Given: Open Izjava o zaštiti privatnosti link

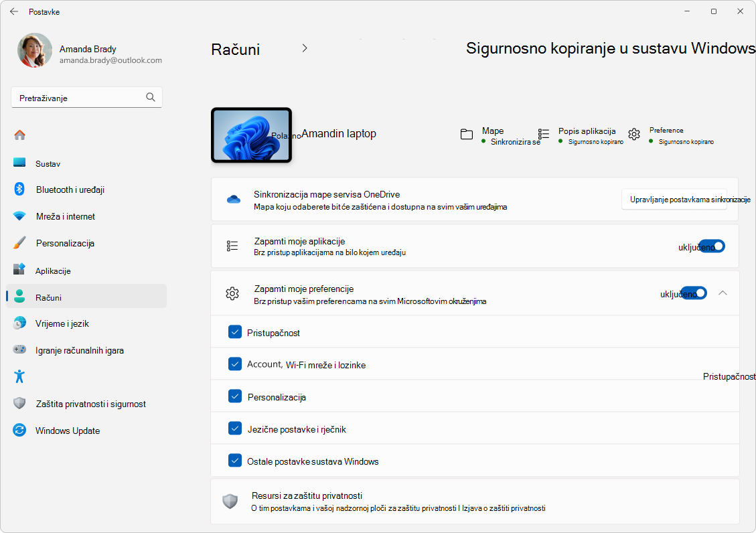Looking at the screenshot, I should click(x=504, y=508).
